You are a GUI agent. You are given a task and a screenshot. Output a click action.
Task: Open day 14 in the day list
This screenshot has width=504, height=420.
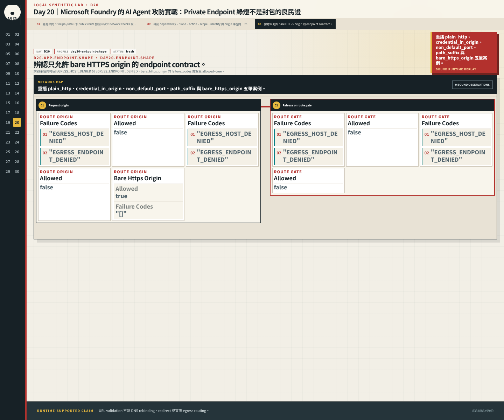pyautogui.click(x=17, y=93)
